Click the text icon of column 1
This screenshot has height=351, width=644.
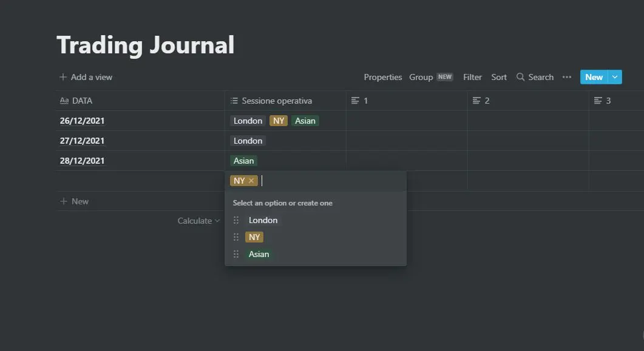(x=355, y=101)
